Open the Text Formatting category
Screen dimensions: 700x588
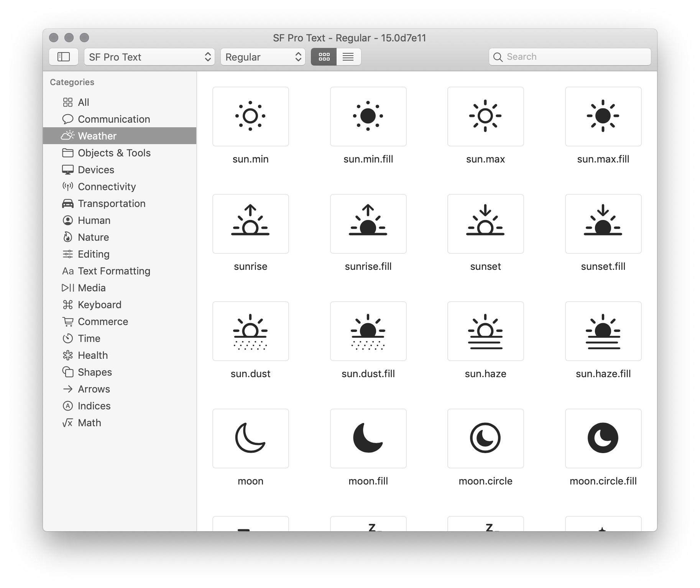click(x=120, y=271)
